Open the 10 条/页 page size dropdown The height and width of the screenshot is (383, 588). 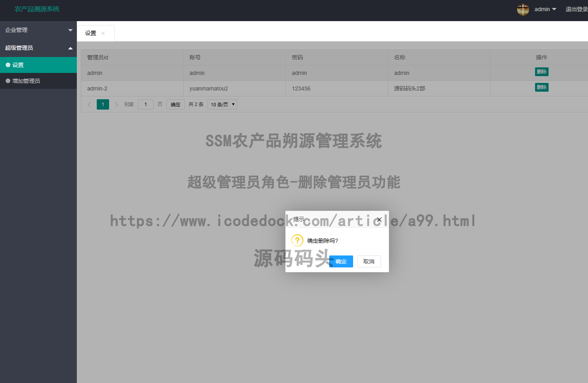pos(222,104)
